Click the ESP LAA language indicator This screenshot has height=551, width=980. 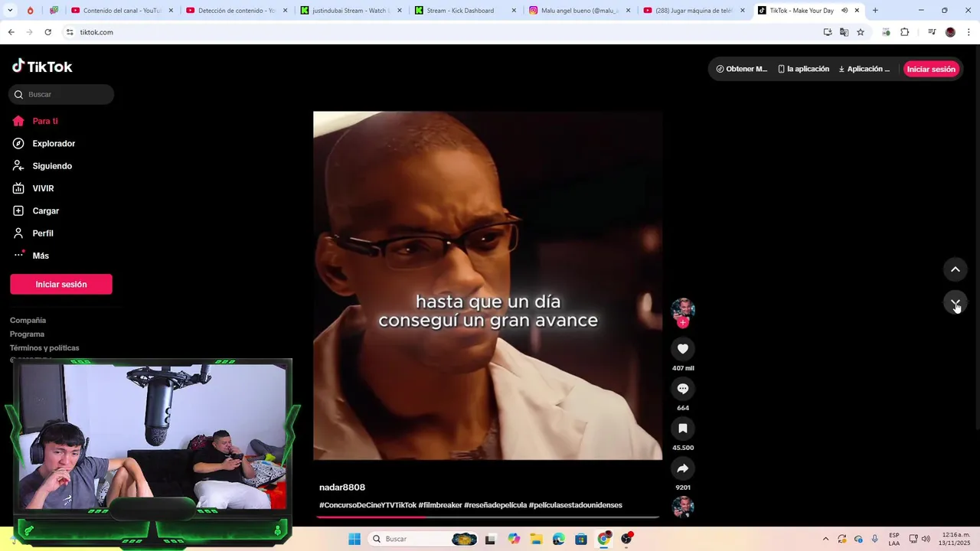[x=894, y=539]
